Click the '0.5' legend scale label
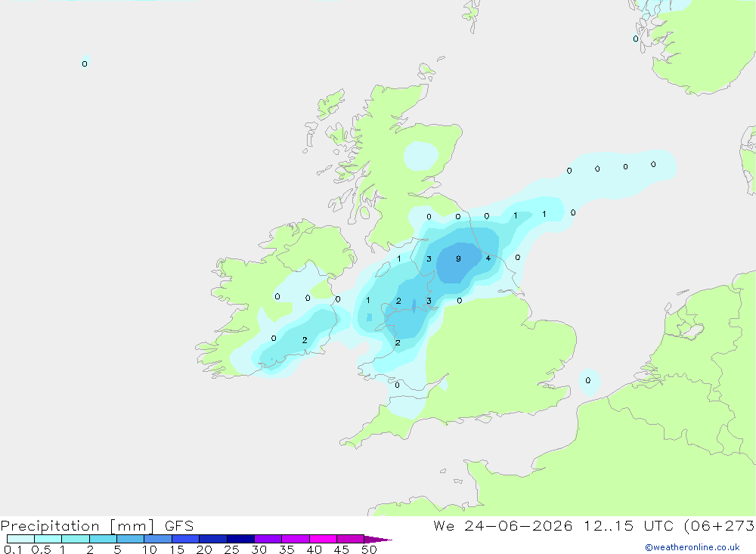Image resolution: width=756 pixels, height=554 pixels. [42, 549]
